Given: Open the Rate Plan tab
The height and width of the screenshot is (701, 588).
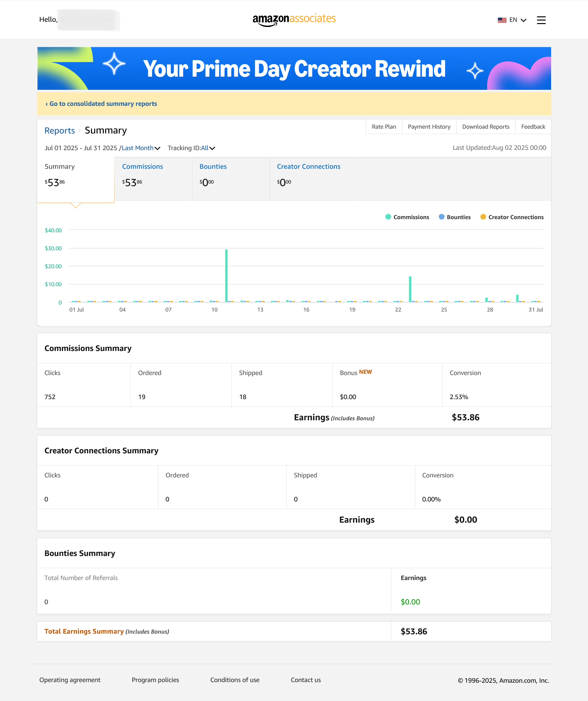Looking at the screenshot, I should [384, 127].
